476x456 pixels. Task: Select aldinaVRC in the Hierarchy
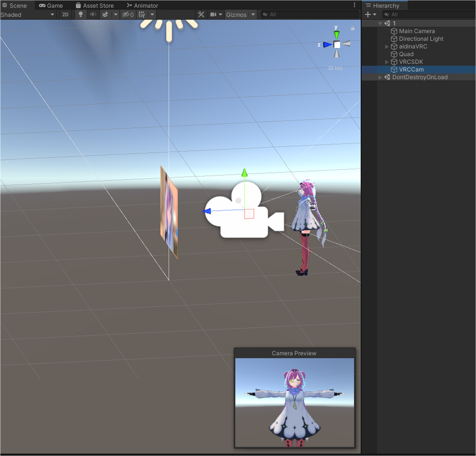(x=413, y=46)
